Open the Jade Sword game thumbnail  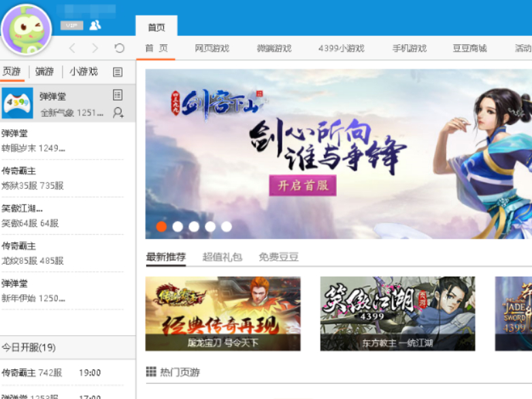514,313
